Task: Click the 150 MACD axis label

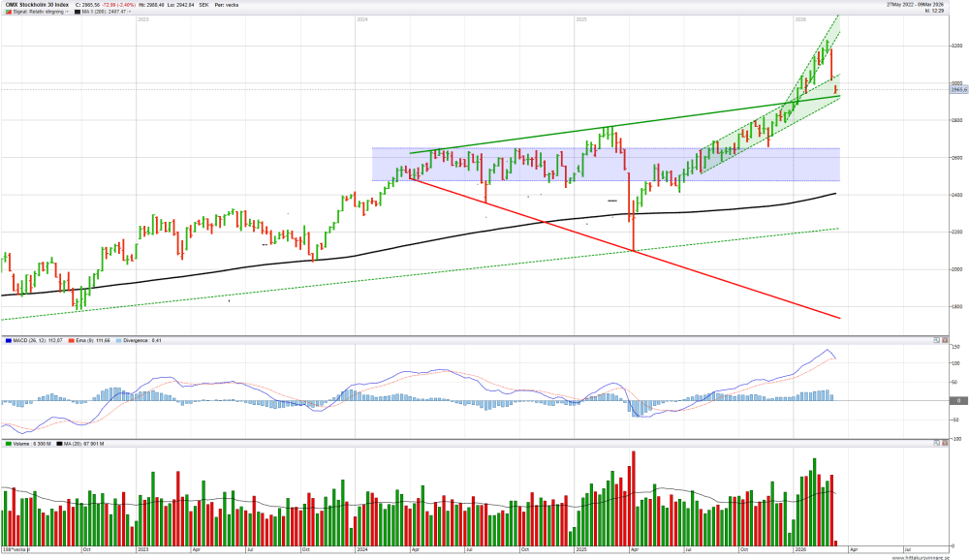Action: (x=955, y=348)
